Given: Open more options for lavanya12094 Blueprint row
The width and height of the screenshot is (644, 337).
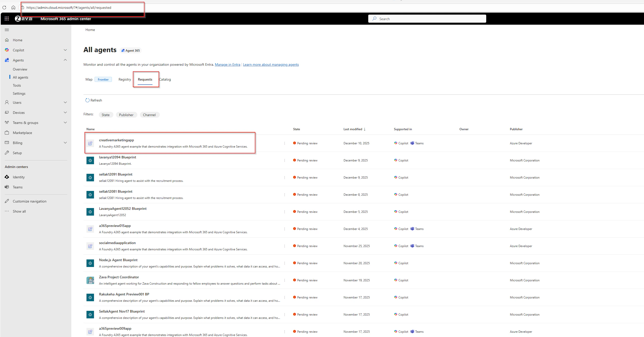Looking at the screenshot, I should coord(285,160).
